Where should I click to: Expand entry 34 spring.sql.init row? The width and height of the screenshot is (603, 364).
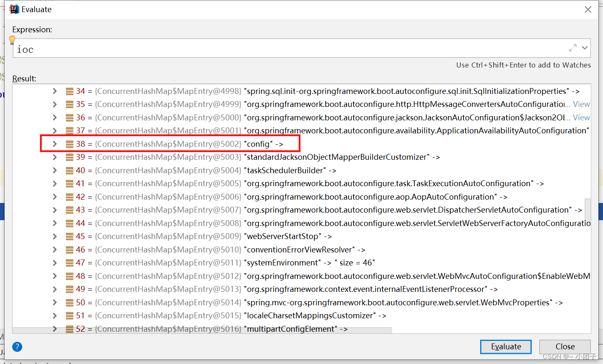click(55, 91)
